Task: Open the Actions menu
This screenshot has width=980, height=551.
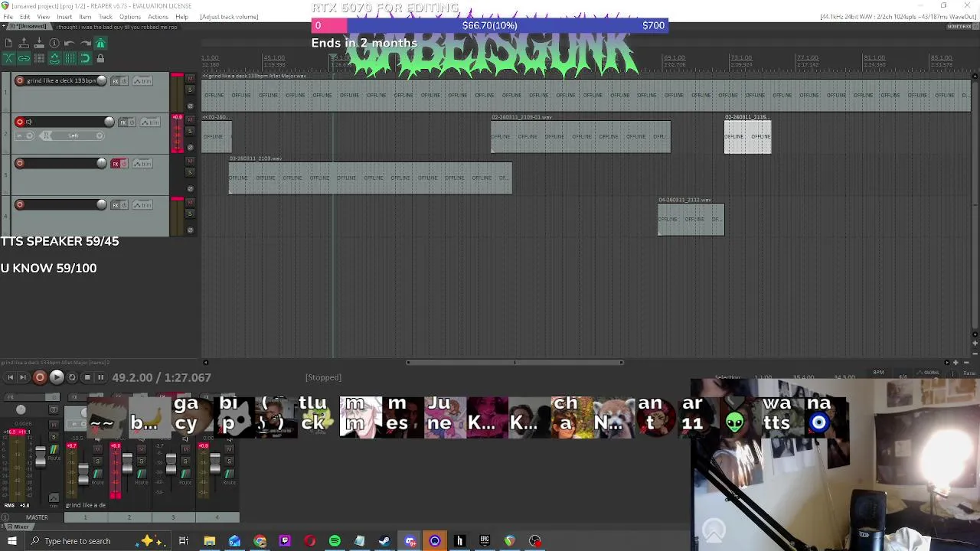Action: click(158, 17)
